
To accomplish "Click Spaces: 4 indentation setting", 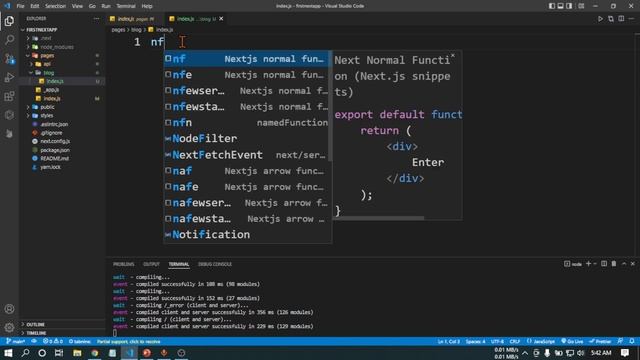I will 476,341.
